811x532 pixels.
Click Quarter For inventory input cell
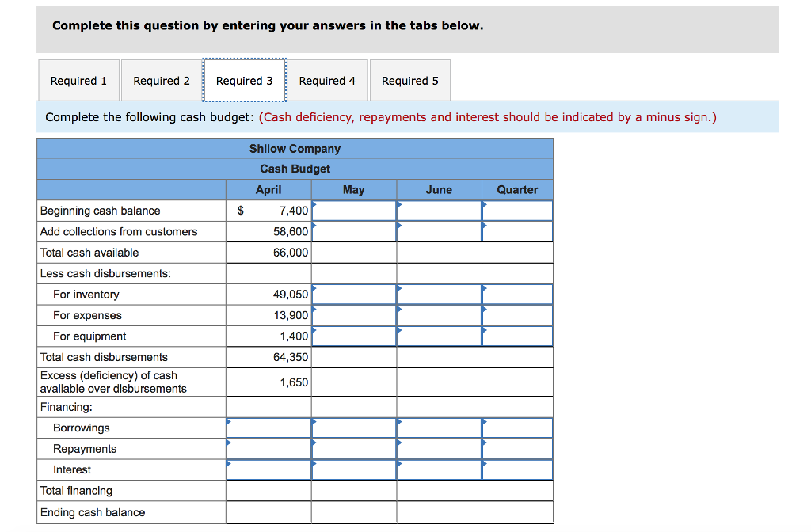click(x=517, y=294)
